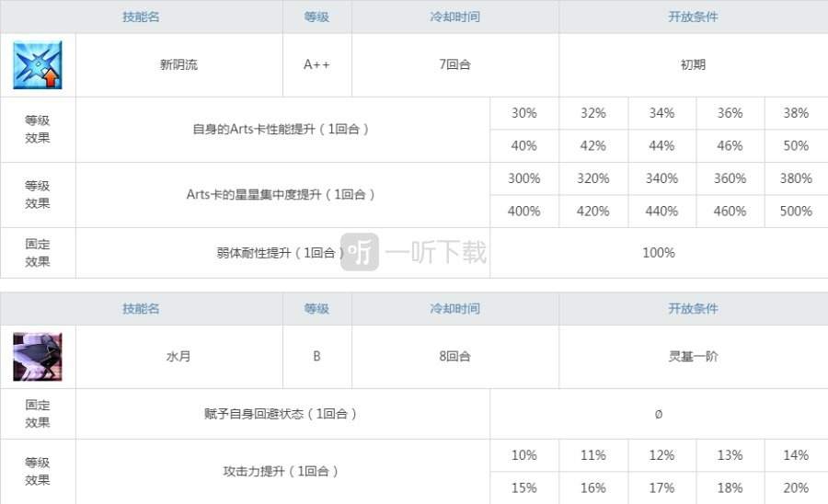
Task: Select the 36% value cell
Action: pos(730,113)
